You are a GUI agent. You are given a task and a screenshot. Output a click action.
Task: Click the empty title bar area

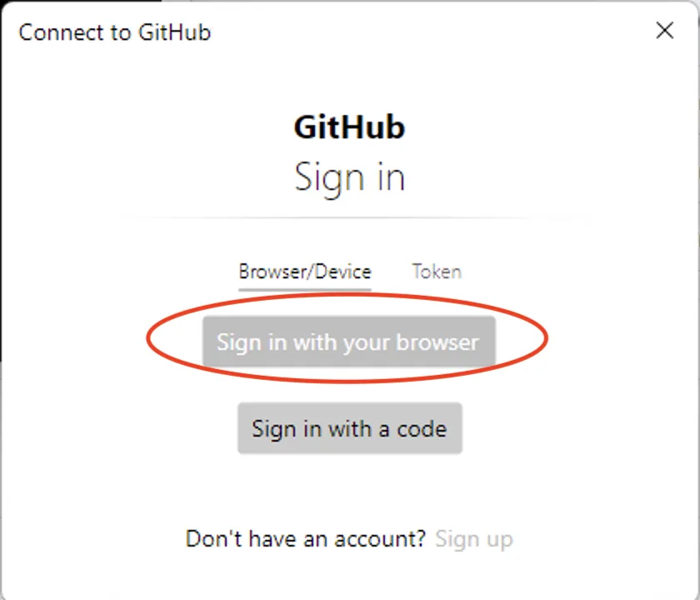coord(417,32)
